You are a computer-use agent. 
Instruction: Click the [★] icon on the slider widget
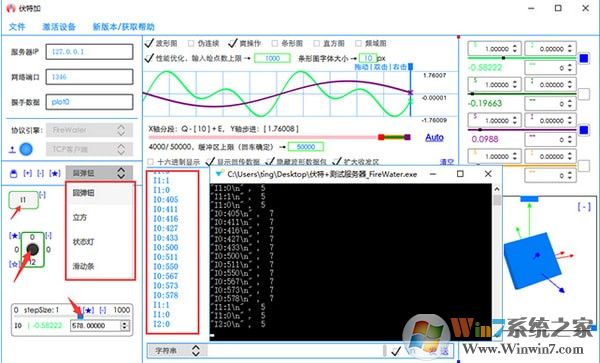[88, 310]
